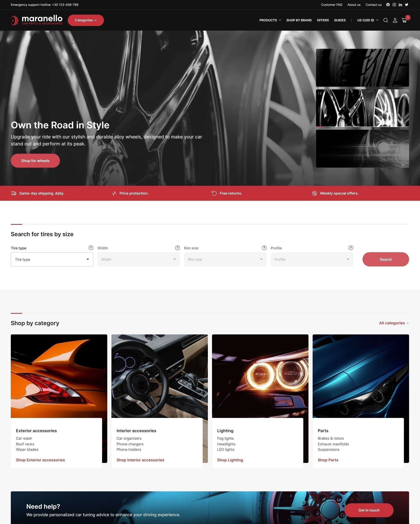Click the Profile tire size input field
The height and width of the screenshot is (524, 420).
(312, 259)
